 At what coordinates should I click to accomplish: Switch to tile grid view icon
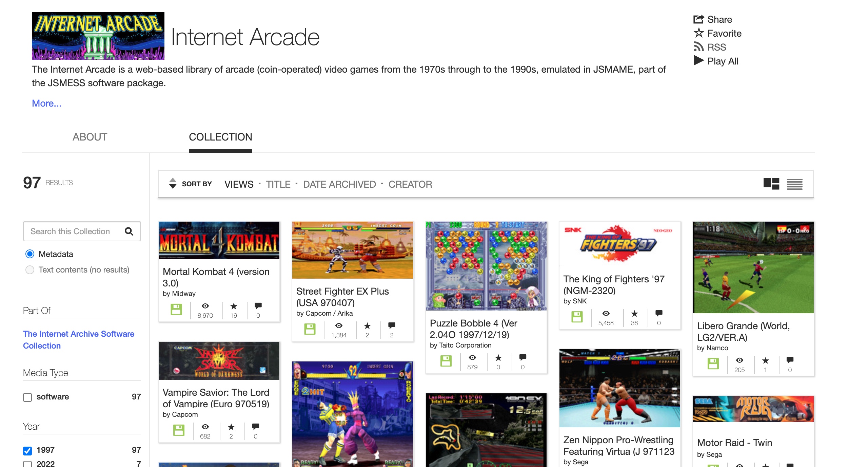(771, 184)
